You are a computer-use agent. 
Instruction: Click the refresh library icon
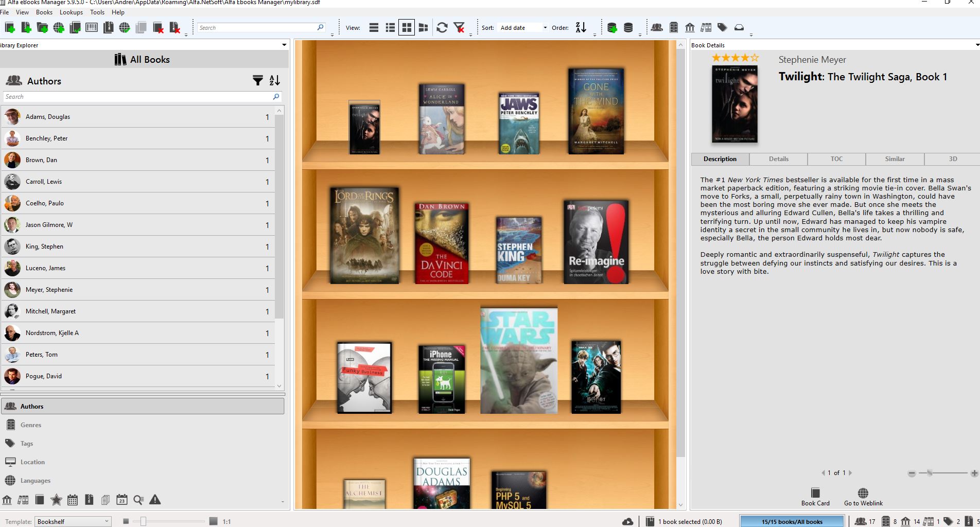pos(442,28)
